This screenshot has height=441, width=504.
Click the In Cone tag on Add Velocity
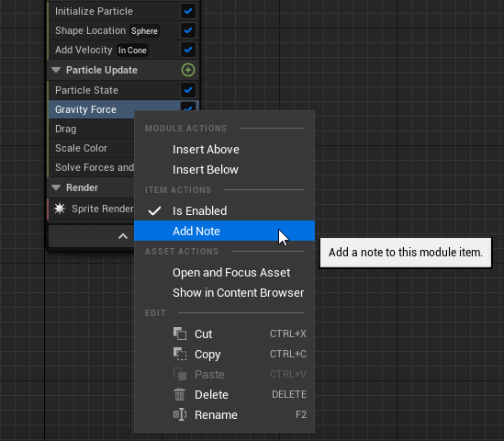132,51
